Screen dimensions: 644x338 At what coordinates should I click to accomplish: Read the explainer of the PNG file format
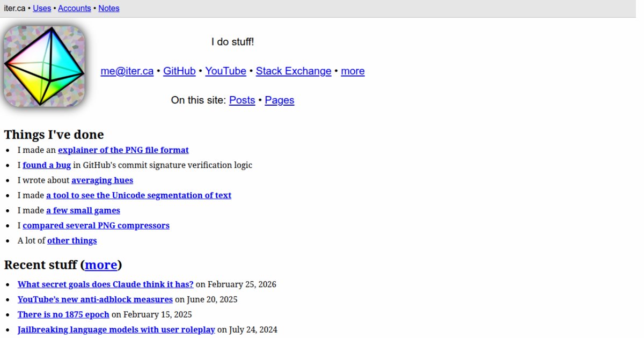point(123,150)
